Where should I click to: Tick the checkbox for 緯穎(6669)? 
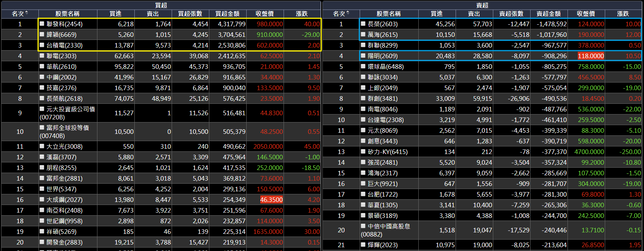click(x=42, y=34)
